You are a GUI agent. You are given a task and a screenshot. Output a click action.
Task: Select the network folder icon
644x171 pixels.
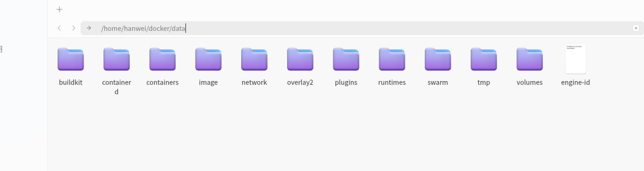pyautogui.click(x=254, y=59)
